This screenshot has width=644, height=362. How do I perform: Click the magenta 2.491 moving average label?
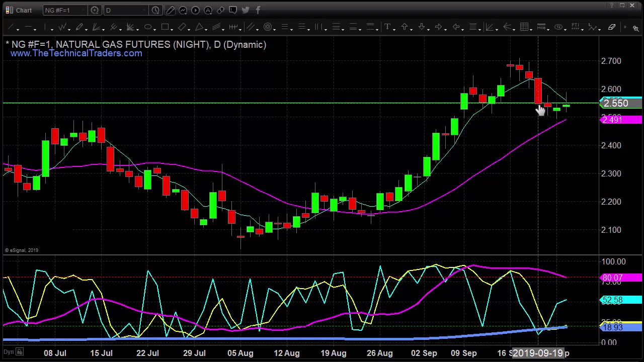(621, 120)
